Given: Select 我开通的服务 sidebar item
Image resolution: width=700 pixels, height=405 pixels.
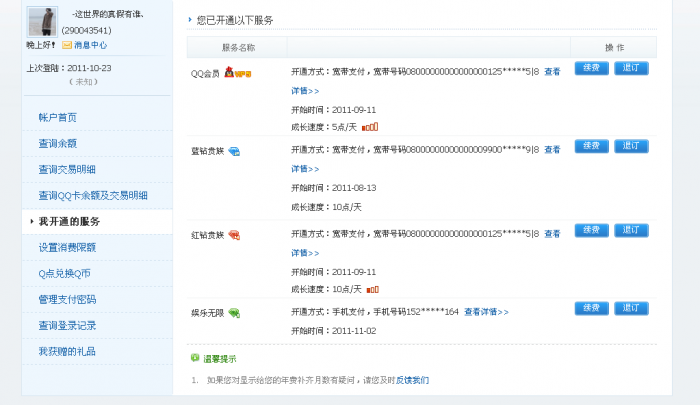Looking at the screenshot, I should tap(69, 221).
